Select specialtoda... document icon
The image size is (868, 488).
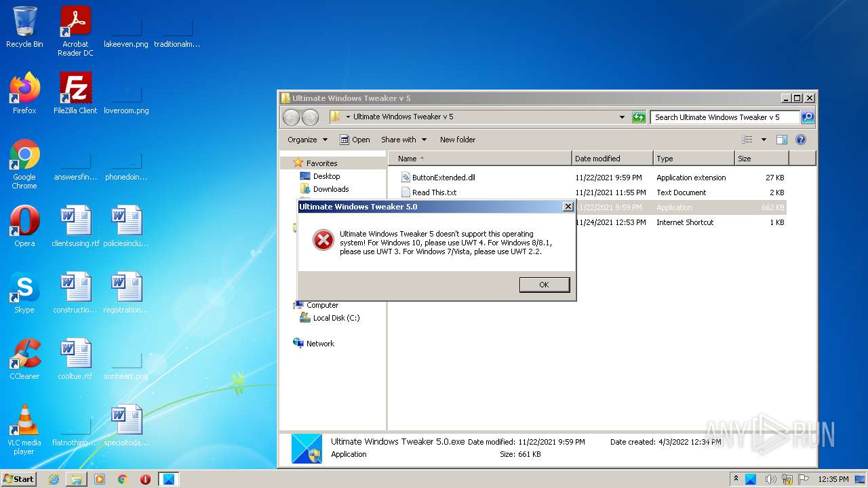[126, 425]
